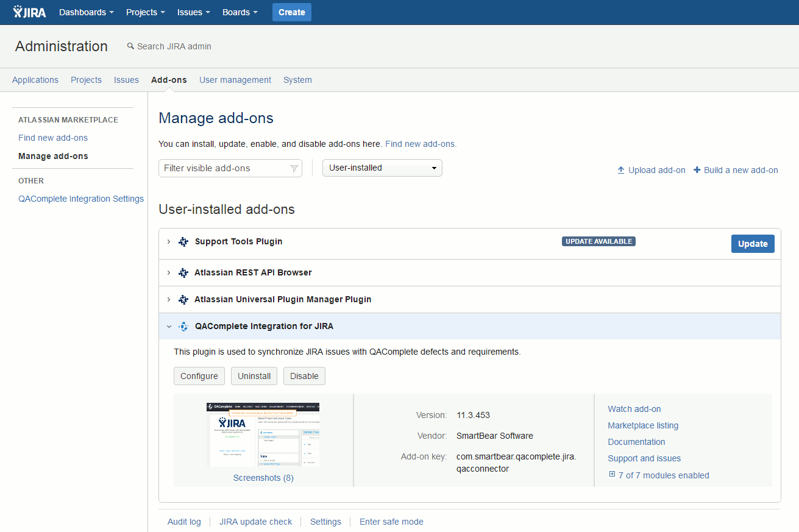Click the QAComplete Integration plugin icon
Image resolution: width=799 pixels, height=532 pixels.
coord(183,326)
